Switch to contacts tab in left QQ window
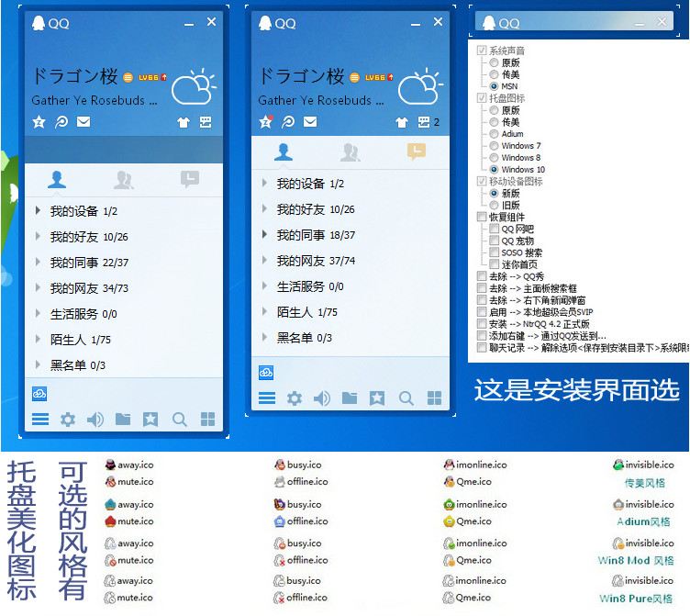Image resolution: width=690 pixels, height=616 pixels. coord(57,180)
